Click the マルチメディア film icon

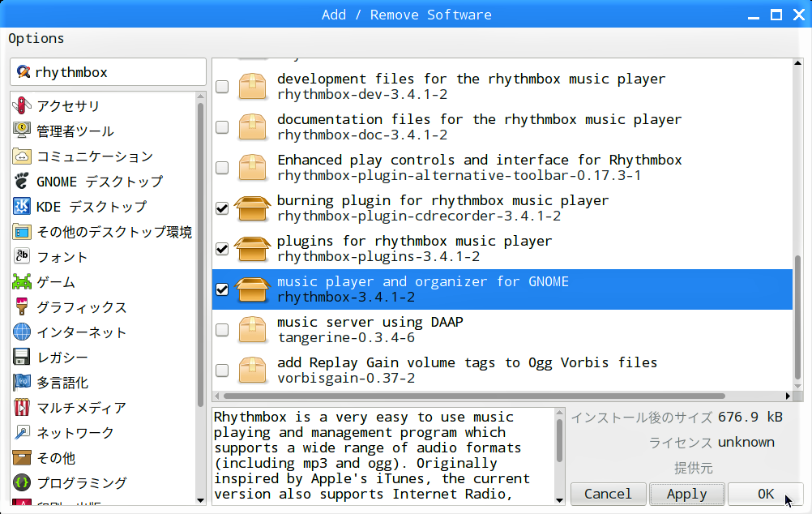coord(22,407)
